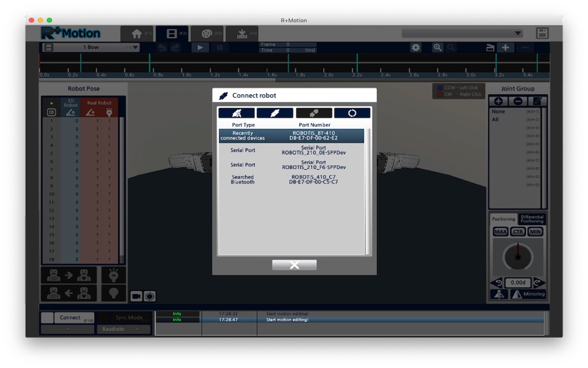This screenshot has width=588, height=368.
Task: Select the key frame marker near 1.7s
Action: click(288, 63)
